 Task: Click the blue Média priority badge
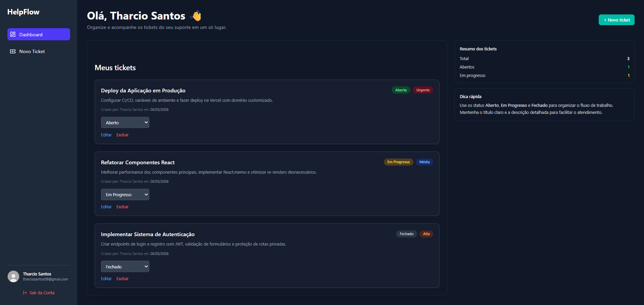coord(425,162)
